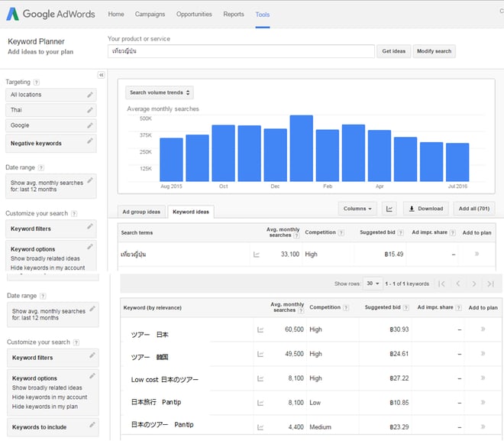
Task: Edit Keywords to include pencil icon
Action: coord(92,425)
